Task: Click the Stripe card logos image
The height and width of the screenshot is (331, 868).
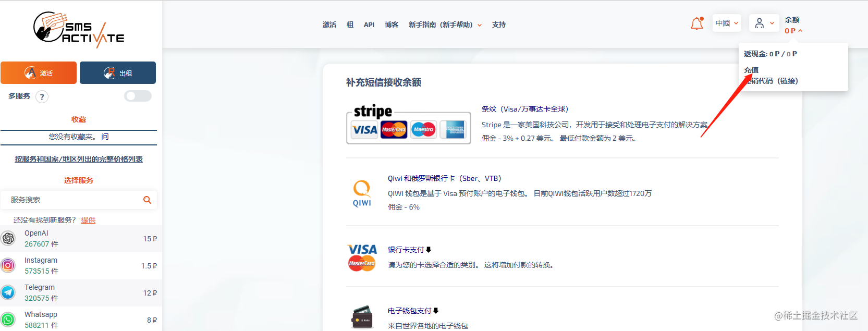Action: tap(409, 124)
